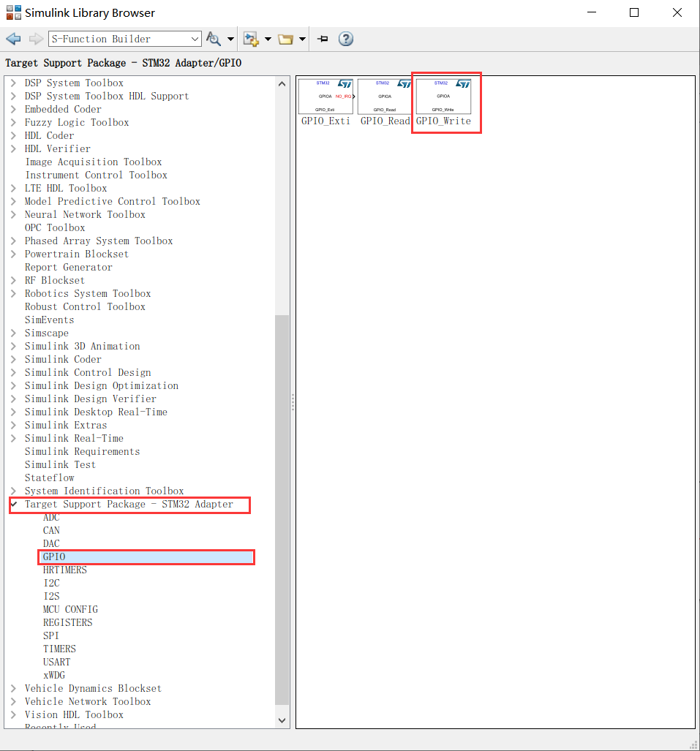
Task: Select OPC Toolbox in the tree
Action: coord(55,227)
